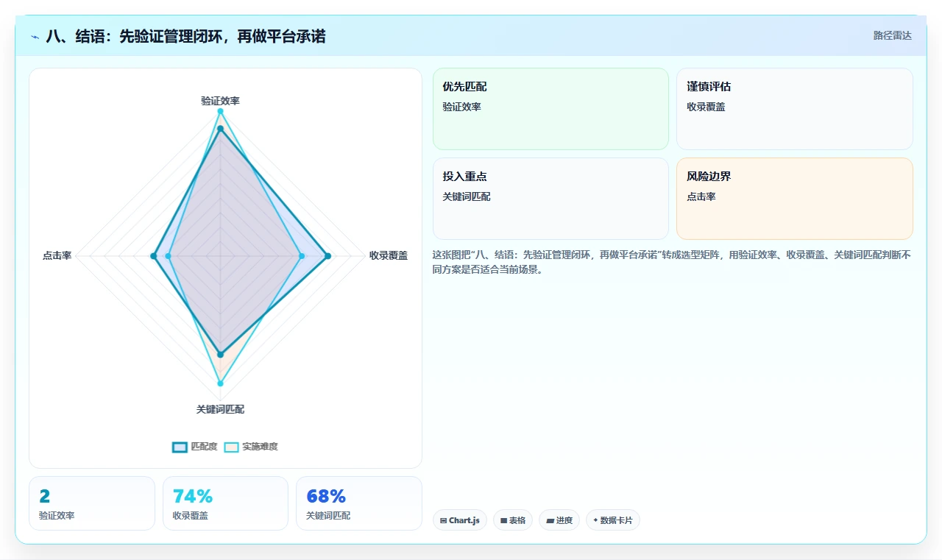
Task: Click the 匹配度 data point on 点击率 axis
Action: [x=153, y=256]
